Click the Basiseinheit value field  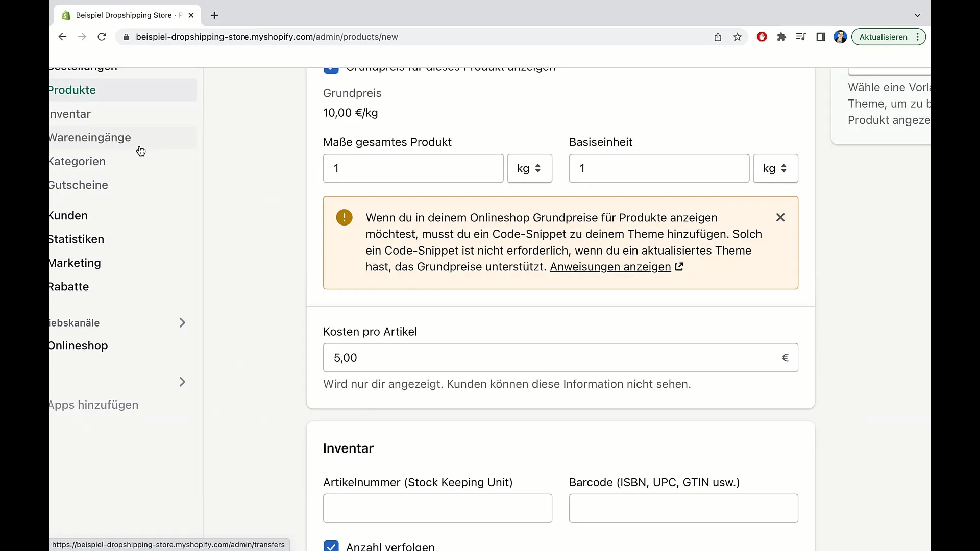click(659, 168)
